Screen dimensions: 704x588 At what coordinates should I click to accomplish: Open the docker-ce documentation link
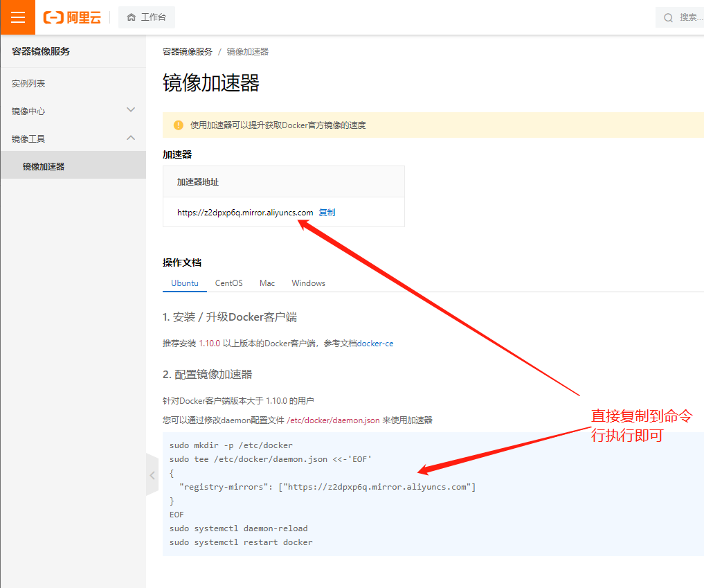375,344
